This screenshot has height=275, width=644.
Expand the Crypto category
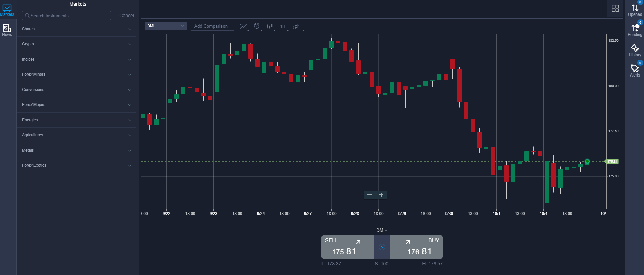(x=77, y=44)
